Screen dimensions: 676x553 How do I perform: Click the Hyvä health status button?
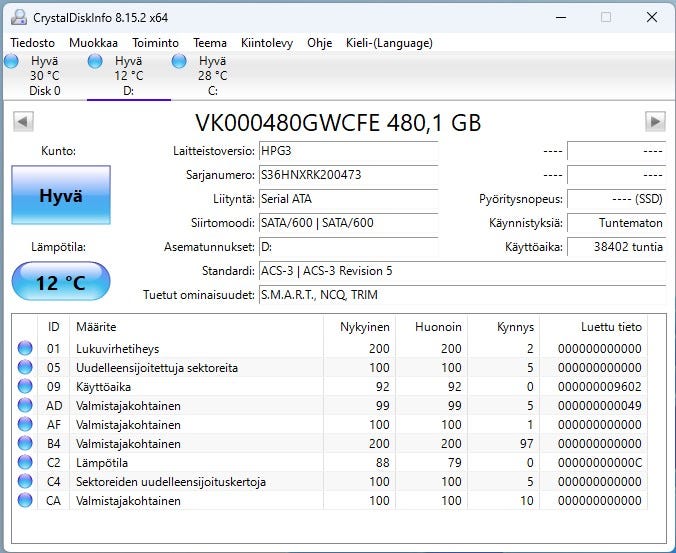pyautogui.click(x=61, y=196)
